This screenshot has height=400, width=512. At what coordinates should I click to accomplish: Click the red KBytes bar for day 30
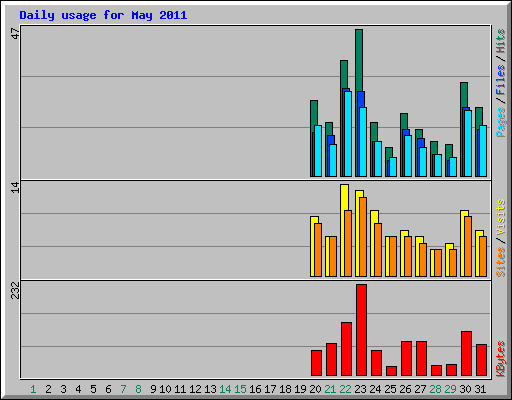click(466, 354)
